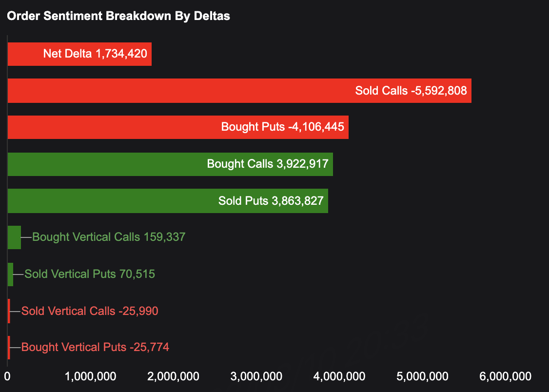Viewport: 549px width, 392px height.
Task: Click the 0 axis tick label
Action: click(x=7, y=376)
